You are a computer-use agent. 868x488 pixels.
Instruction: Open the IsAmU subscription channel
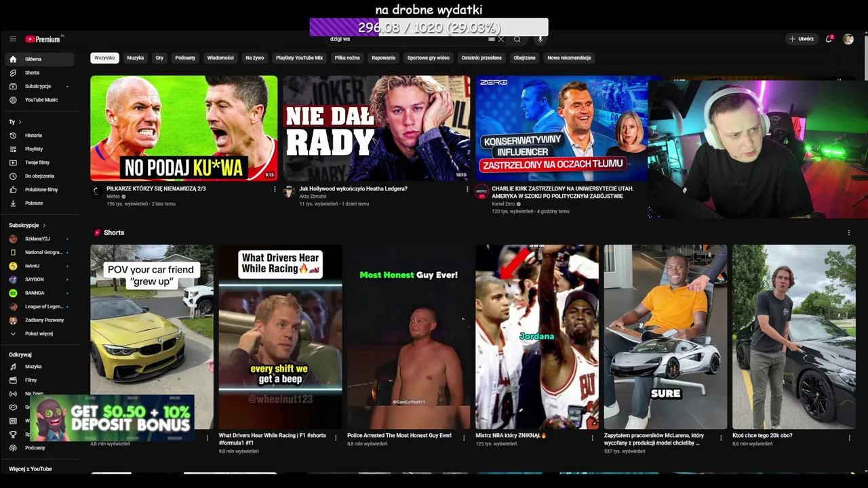click(39, 266)
